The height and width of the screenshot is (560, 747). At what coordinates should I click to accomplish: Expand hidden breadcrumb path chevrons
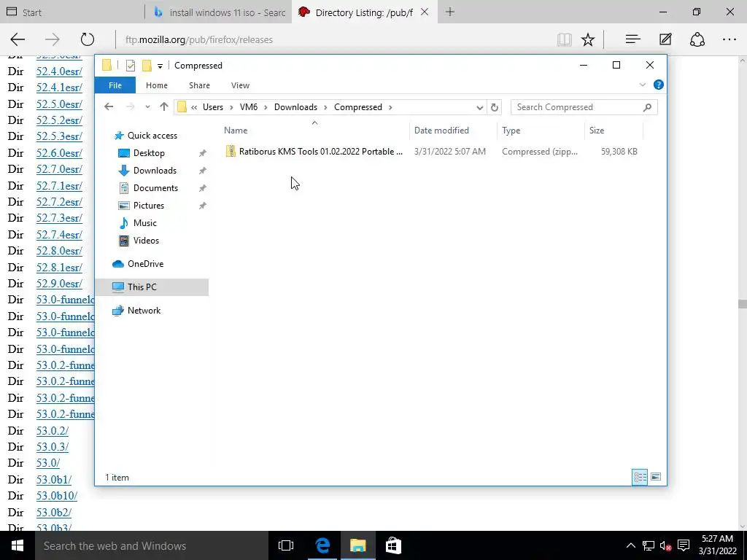coord(194,107)
